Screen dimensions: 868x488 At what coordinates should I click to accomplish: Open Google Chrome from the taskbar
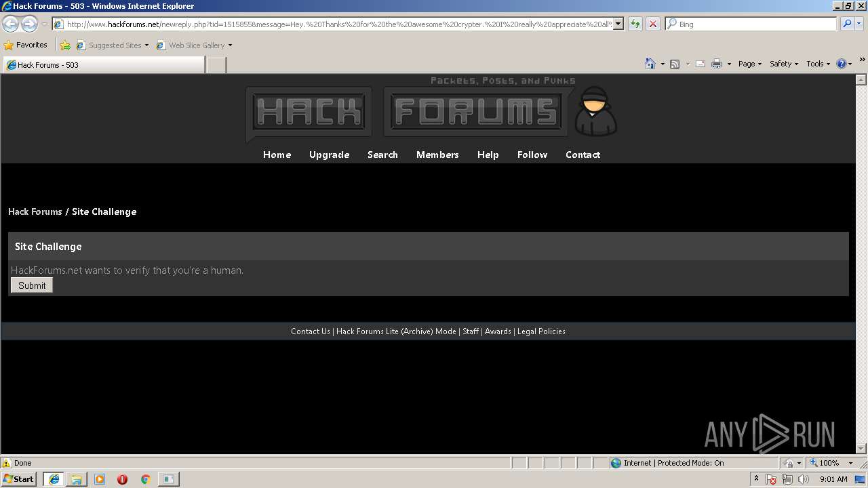pyautogui.click(x=145, y=479)
